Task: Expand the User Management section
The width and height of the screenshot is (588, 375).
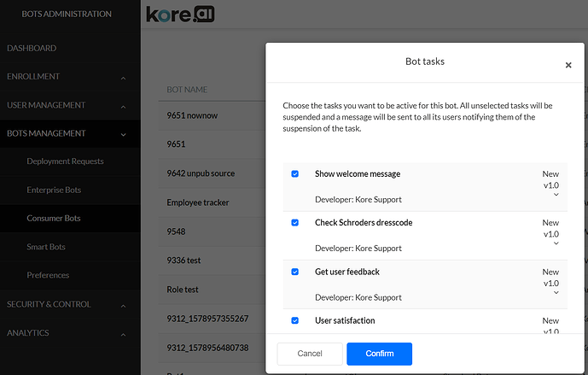Action: 124,106
